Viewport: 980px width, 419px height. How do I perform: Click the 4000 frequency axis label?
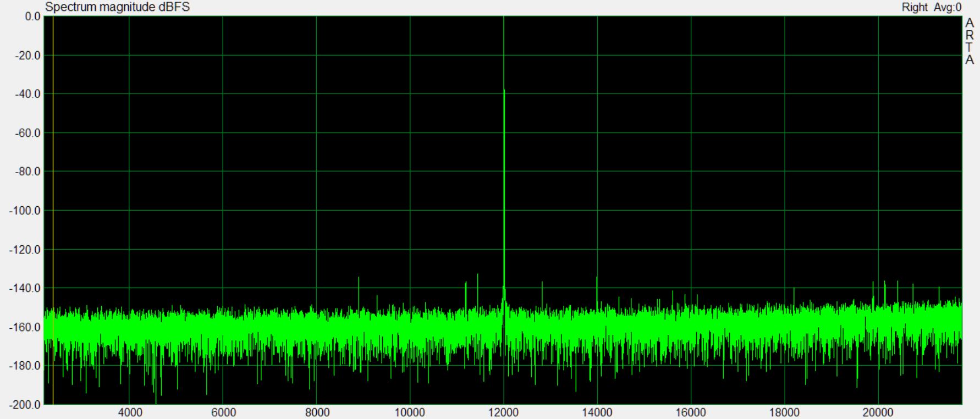point(130,413)
